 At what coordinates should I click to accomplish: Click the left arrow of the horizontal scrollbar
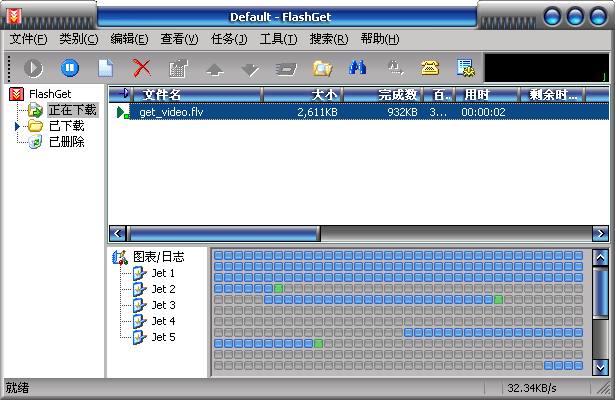coord(118,234)
